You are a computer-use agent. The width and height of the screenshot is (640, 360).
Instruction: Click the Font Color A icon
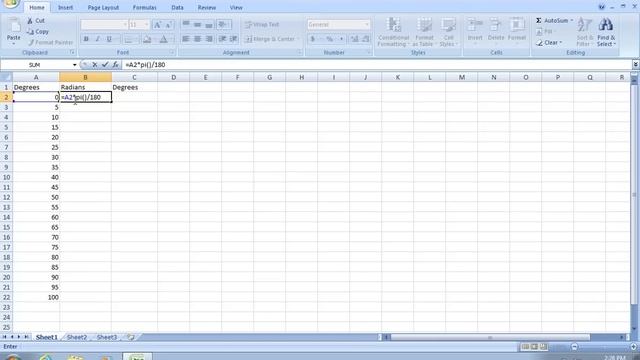coord(163,39)
